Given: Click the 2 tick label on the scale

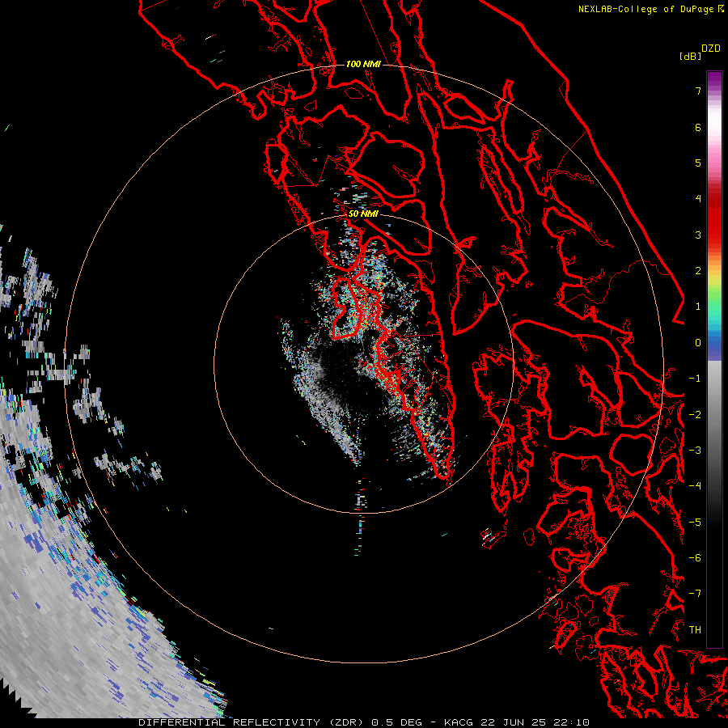Looking at the screenshot, I should tap(698, 271).
